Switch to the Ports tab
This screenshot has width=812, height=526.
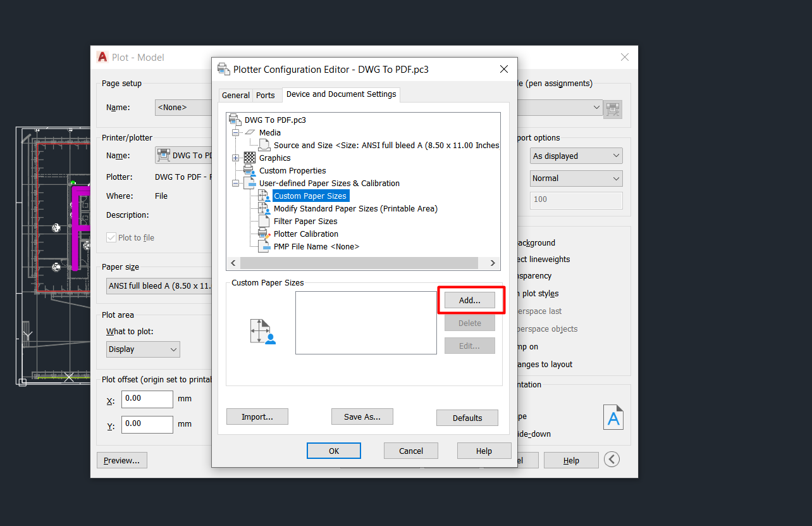266,95
